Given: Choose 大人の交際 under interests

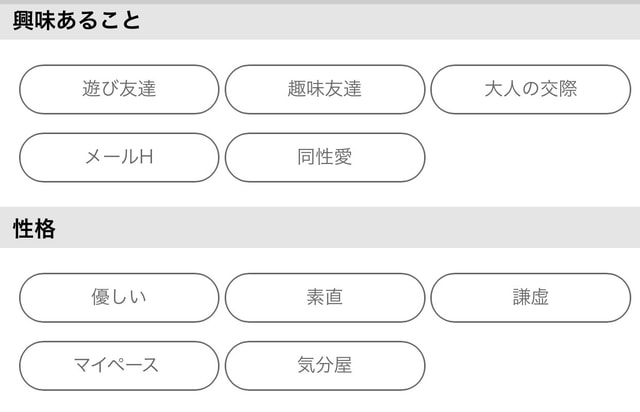Looking at the screenshot, I should [530, 89].
